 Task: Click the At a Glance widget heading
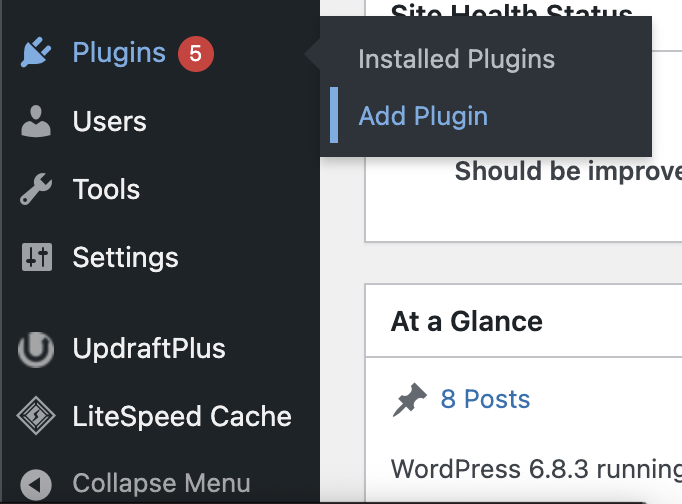[x=466, y=321]
